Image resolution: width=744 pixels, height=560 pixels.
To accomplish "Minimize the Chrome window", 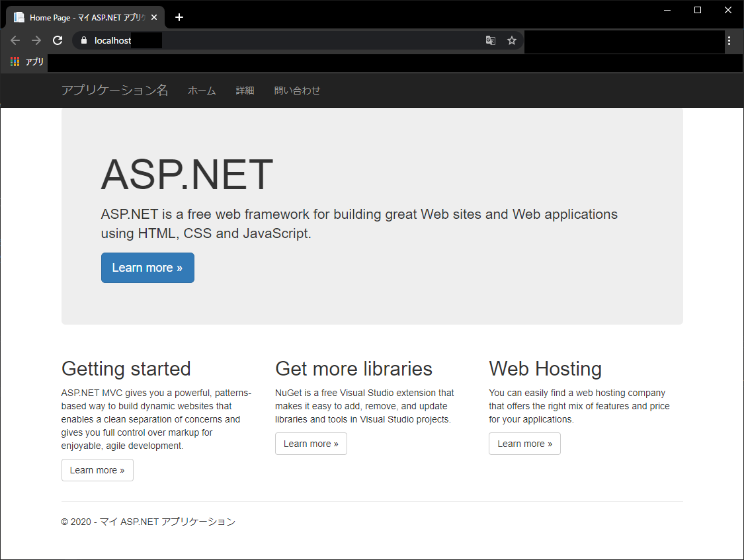I will [667, 10].
